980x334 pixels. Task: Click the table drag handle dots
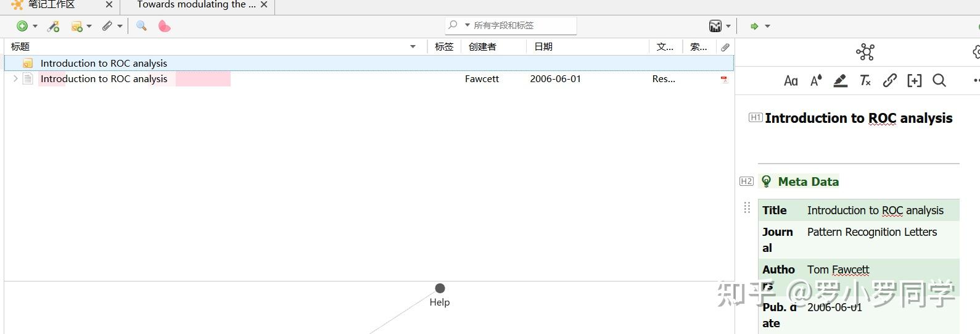tap(747, 207)
